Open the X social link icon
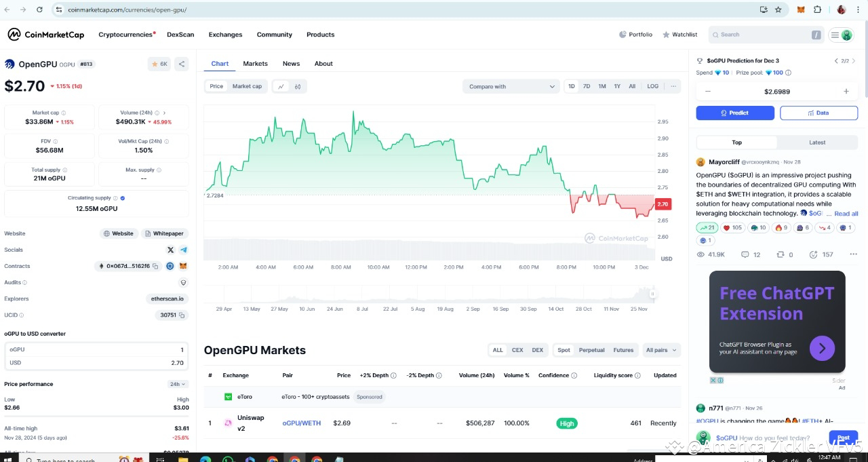 point(171,250)
